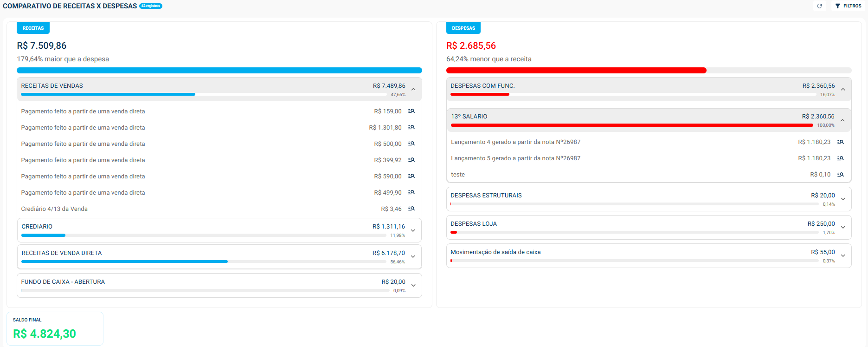Viewport: 868px width, 347px height.
Task: Collapse the Despesas com Func. section
Action: point(842,89)
